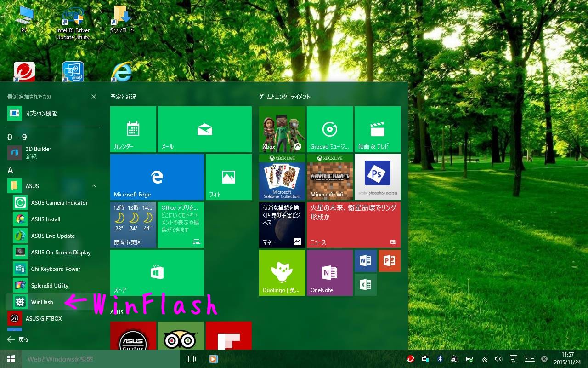Select the ゲームとエンターテイメント group title
This screenshot has height=368, width=588.
(285, 97)
